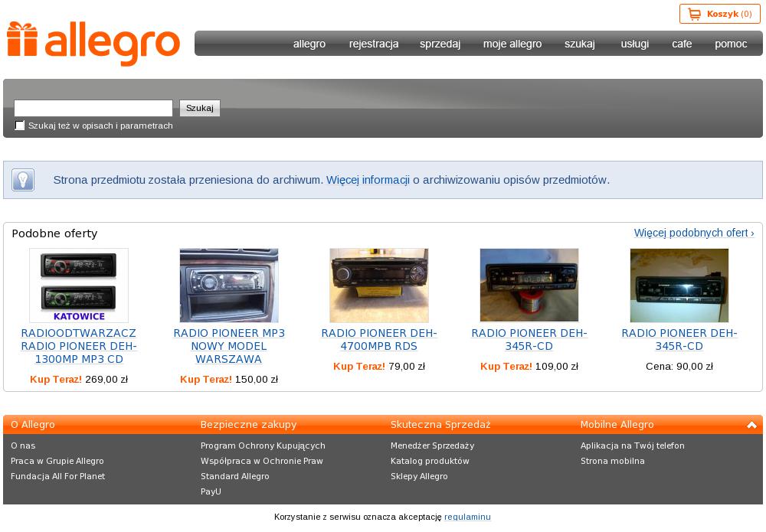Open the regulaminu terms link
This screenshot has height=532, width=766.
pyautogui.click(x=467, y=517)
